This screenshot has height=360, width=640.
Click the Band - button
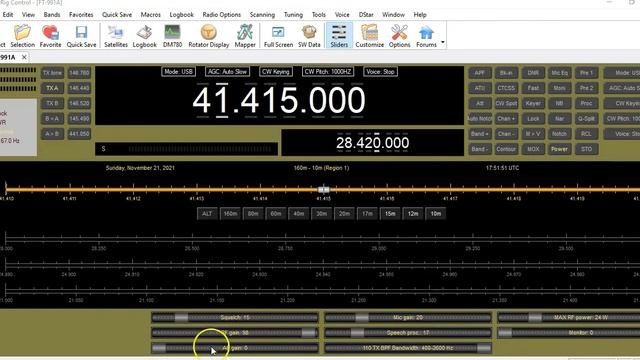coord(480,149)
